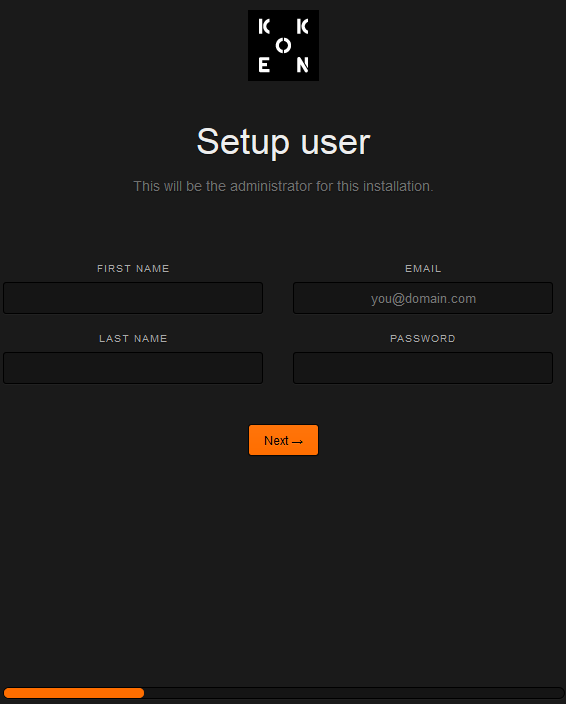Click the dark unfilled part of progress bar

coord(354,693)
